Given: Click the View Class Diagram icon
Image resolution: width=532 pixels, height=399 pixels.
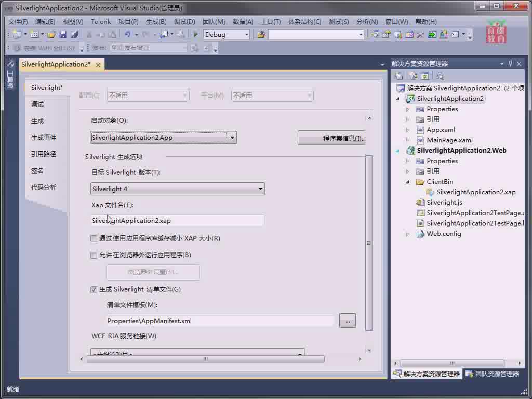Looking at the screenshot, I should click(440, 76).
